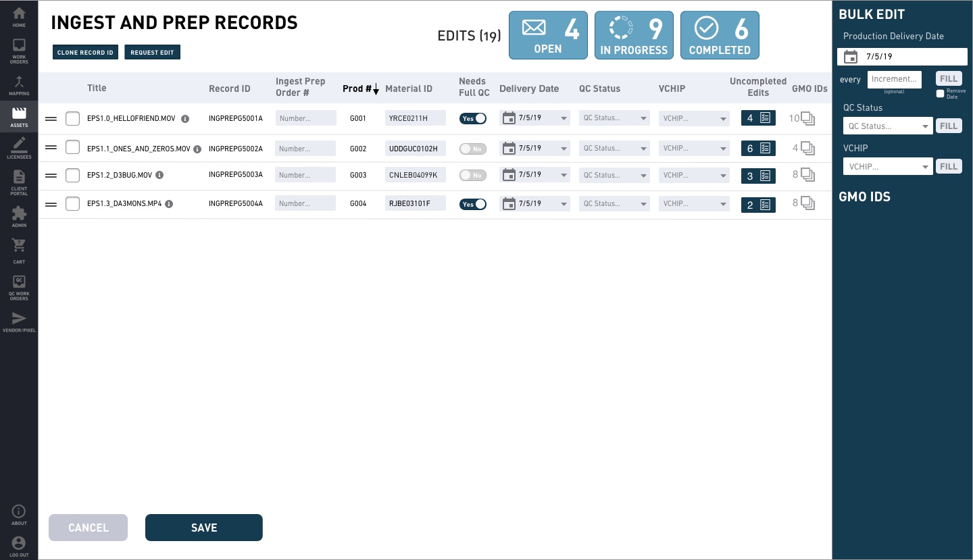This screenshot has width=973, height=560.
Task: Click info icon next to EPS1.2_D3BUG.MOV
Action: tap(159, 175)
